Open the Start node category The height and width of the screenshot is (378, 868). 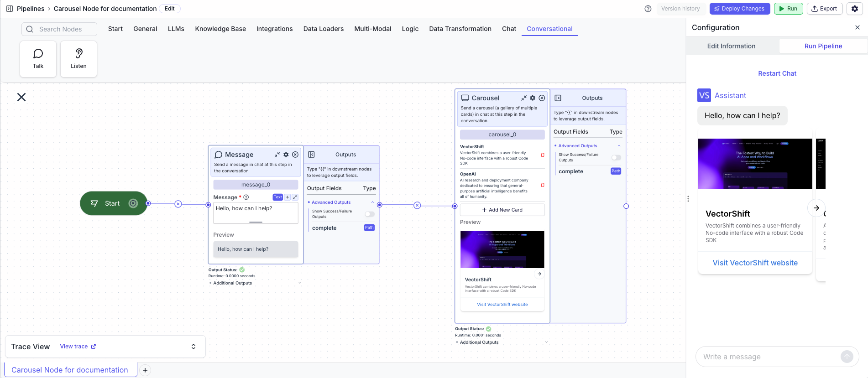click(115, 29)
